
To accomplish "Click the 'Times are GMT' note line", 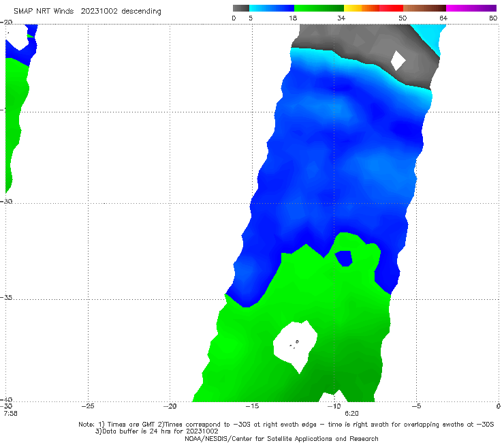I will click(x=286, y=425).
